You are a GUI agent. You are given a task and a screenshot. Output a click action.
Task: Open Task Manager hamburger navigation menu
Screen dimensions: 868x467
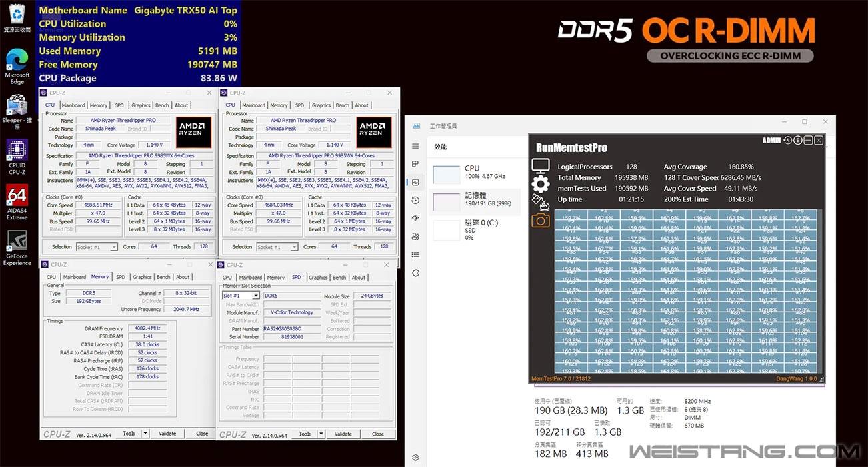415,146
